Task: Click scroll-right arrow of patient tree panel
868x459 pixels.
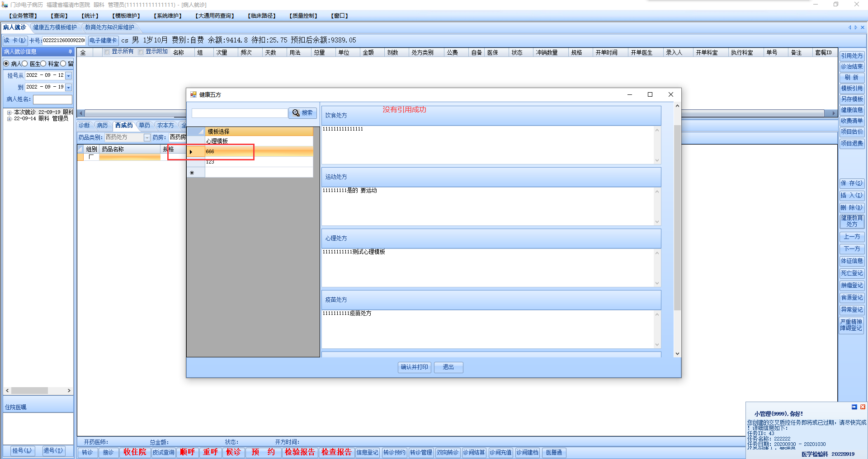Action: (x=69, y=390)
